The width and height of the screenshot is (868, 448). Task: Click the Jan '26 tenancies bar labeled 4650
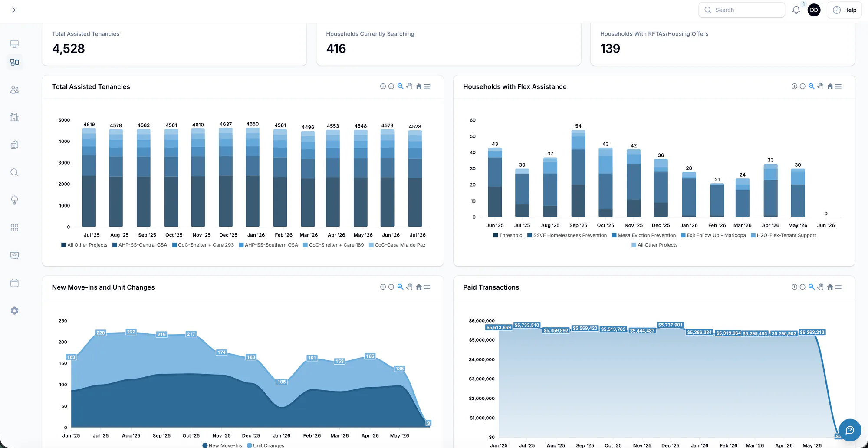(253, 177)
